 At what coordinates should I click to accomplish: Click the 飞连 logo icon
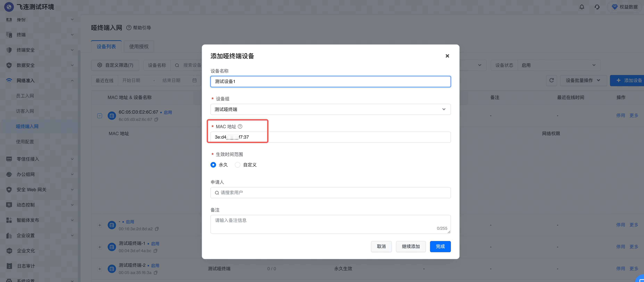coord(9,7)
